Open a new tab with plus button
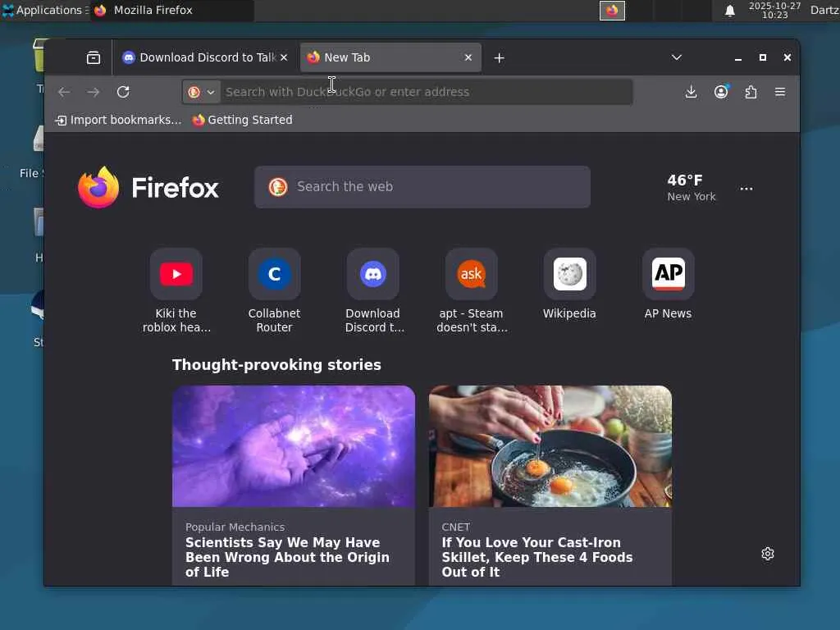The image size is (840, 630). point(499,58)
